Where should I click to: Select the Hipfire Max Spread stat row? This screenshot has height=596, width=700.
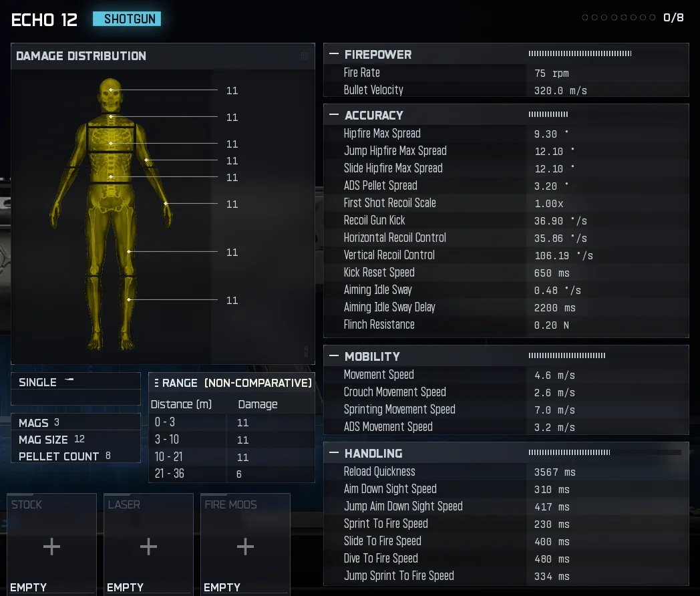pos(505,134)
